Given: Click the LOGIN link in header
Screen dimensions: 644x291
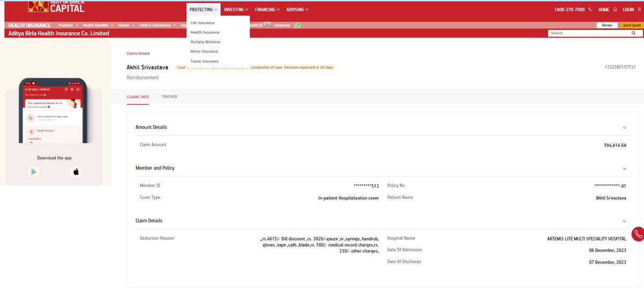Looking at the screenshot, I should tap(628, 10).
